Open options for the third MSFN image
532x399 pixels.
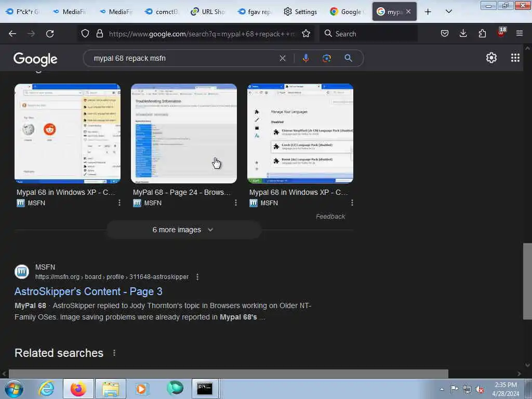pos(352,203)
